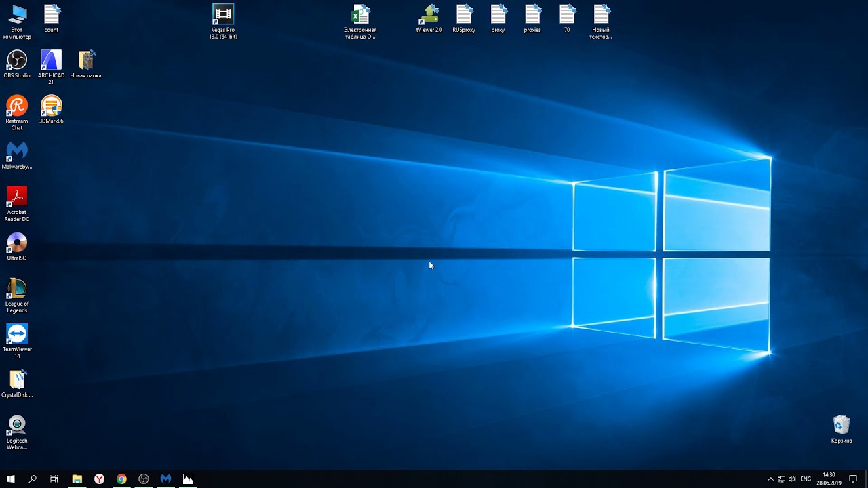Select the RUSproxy file icon
This screenshot has width=868, height=488.
coord(464,18)
